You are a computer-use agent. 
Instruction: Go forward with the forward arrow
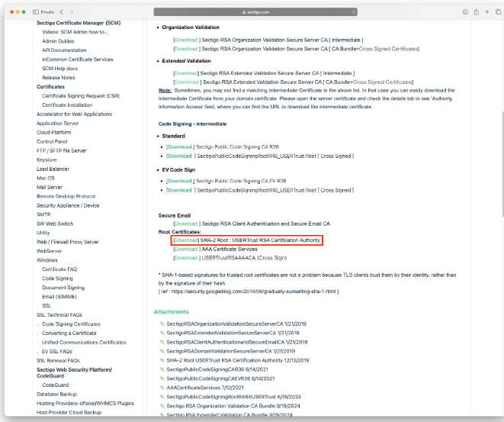(72, 12)
